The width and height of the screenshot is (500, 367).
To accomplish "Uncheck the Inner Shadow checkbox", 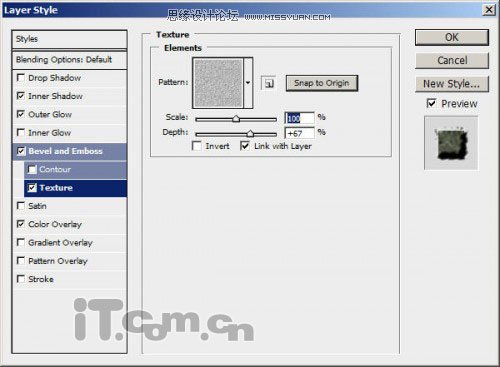I will (x=21, y=96).
